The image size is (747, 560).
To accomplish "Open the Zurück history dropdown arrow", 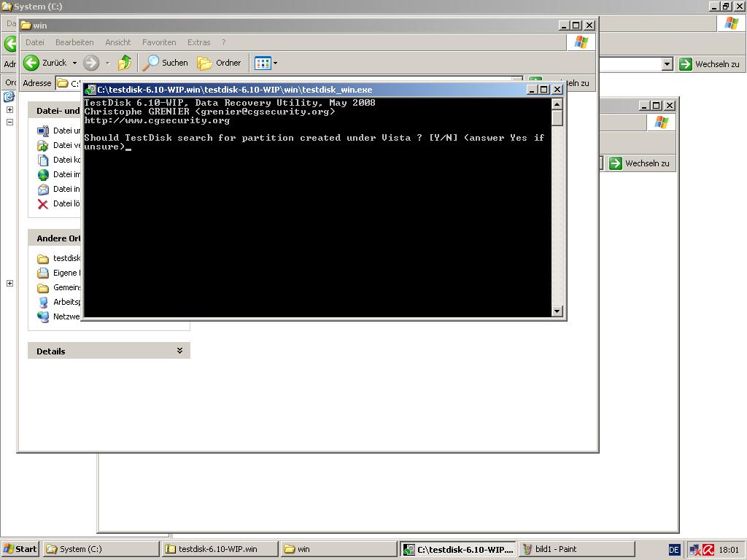I will (x=75, y=63).
